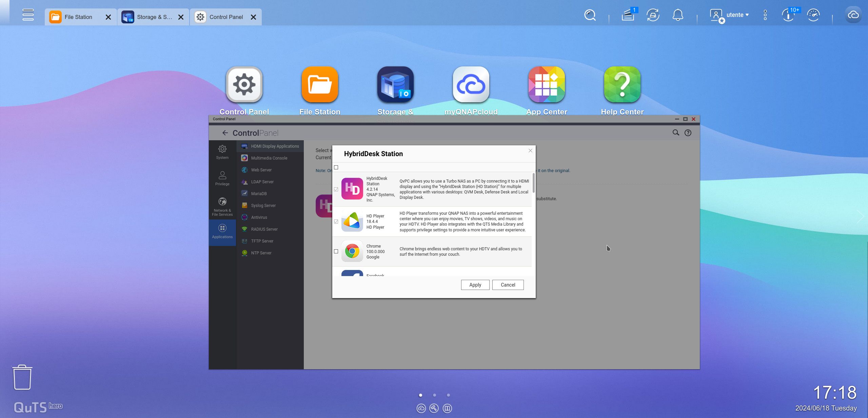Toggle HD Player row checkbox
Screen dimensions: 868x418
click(x=336, y=222)
